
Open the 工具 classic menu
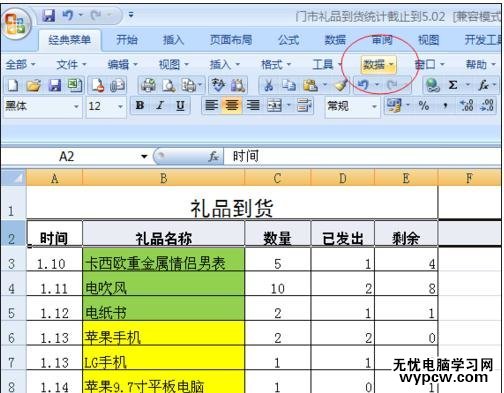327,64
